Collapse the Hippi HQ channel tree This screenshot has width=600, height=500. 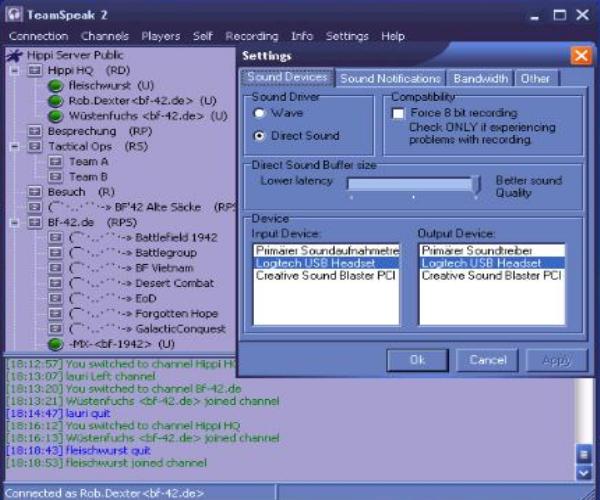click(15, 71)
